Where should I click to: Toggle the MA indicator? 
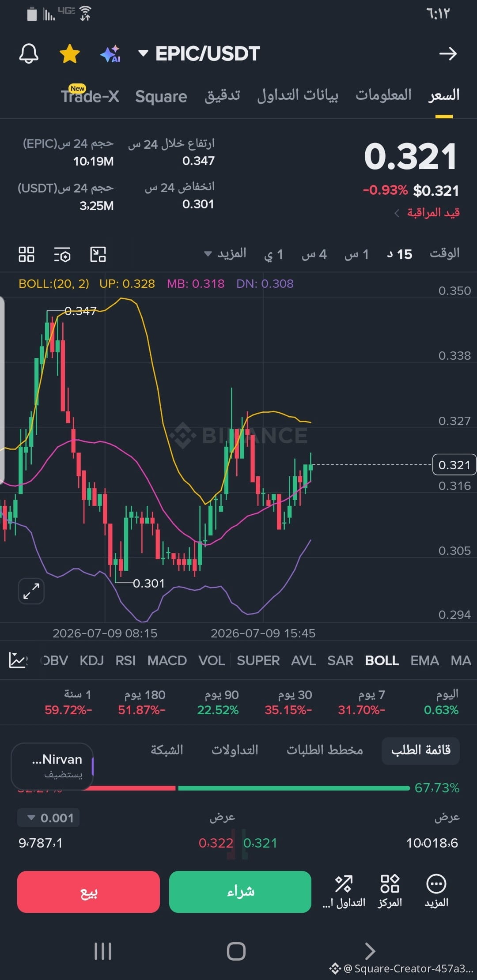461,660
